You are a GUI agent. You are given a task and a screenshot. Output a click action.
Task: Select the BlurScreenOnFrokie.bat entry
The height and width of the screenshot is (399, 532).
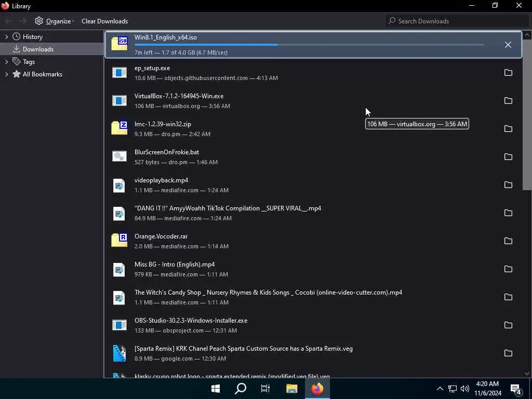click(x=313, y=157)
